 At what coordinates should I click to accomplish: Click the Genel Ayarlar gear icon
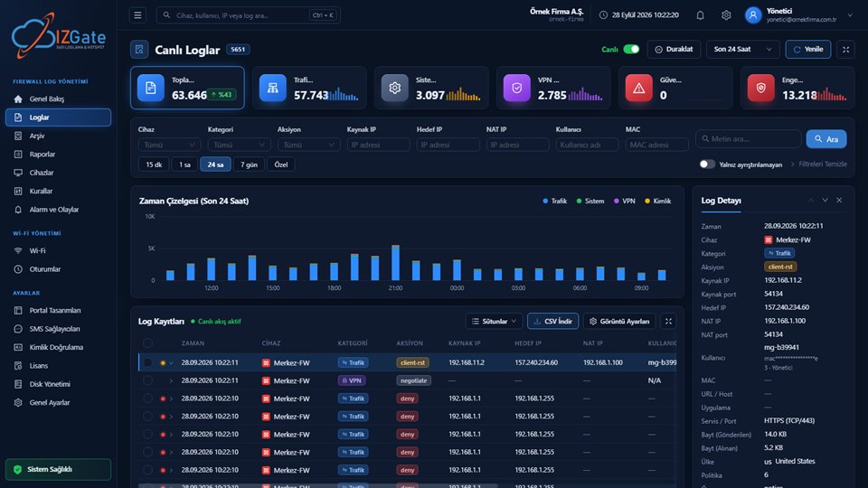(x=18, y=403)
